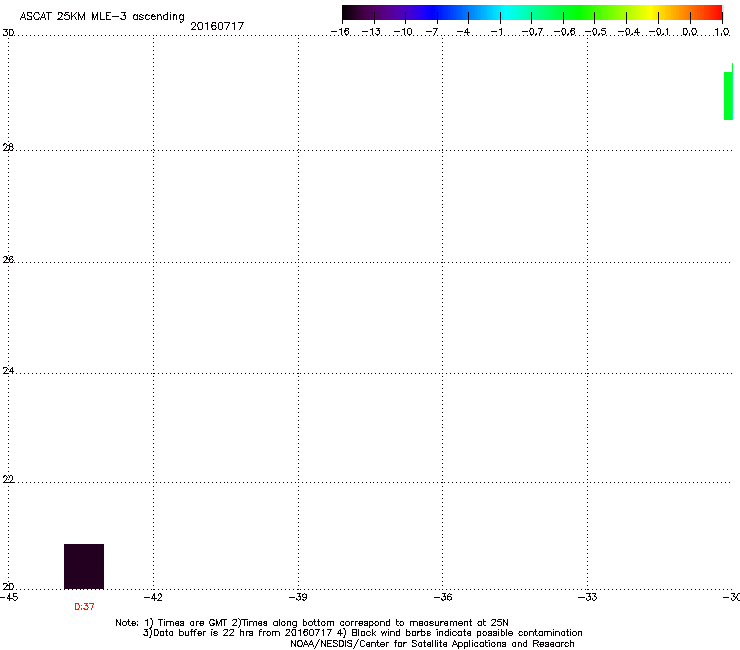Click the color scale bar gradient
Image resolution: width=740 pixels, height=650 pixels.
tap(532, 13)
